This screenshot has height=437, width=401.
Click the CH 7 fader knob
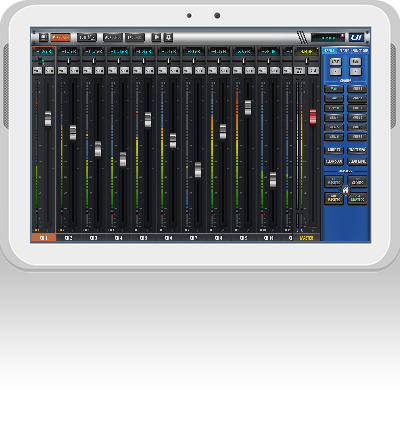tap(198, 170)
